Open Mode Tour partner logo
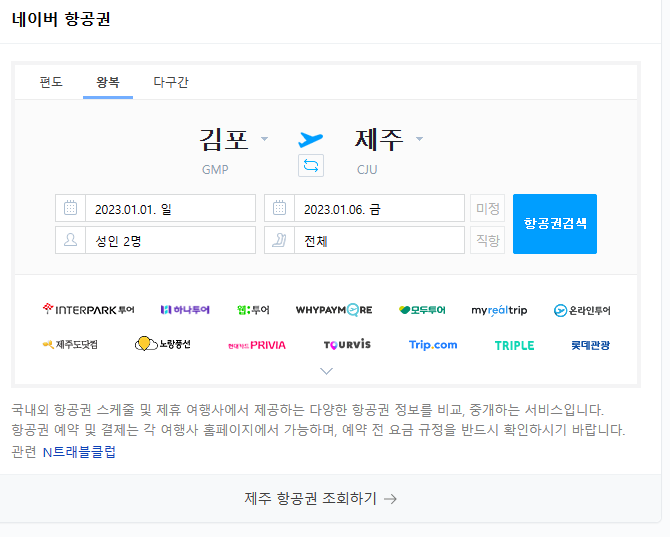The image size is (670, 537). click(422, 310)
